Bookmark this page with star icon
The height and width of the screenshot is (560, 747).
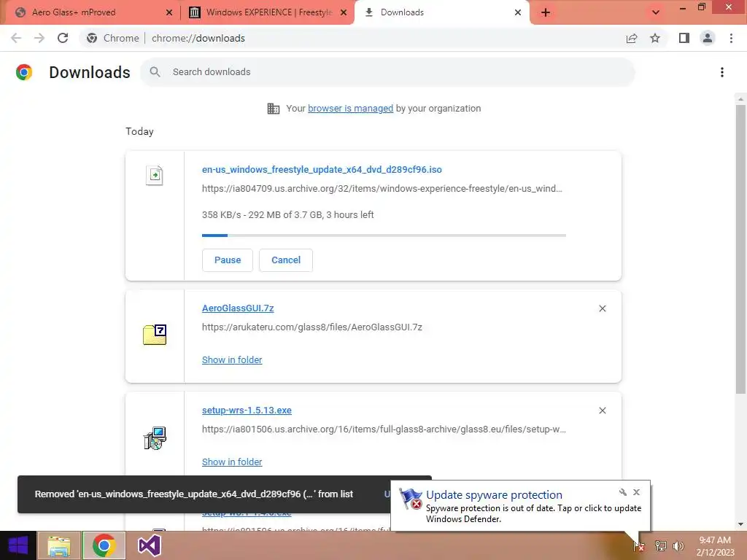coord(655,38)
